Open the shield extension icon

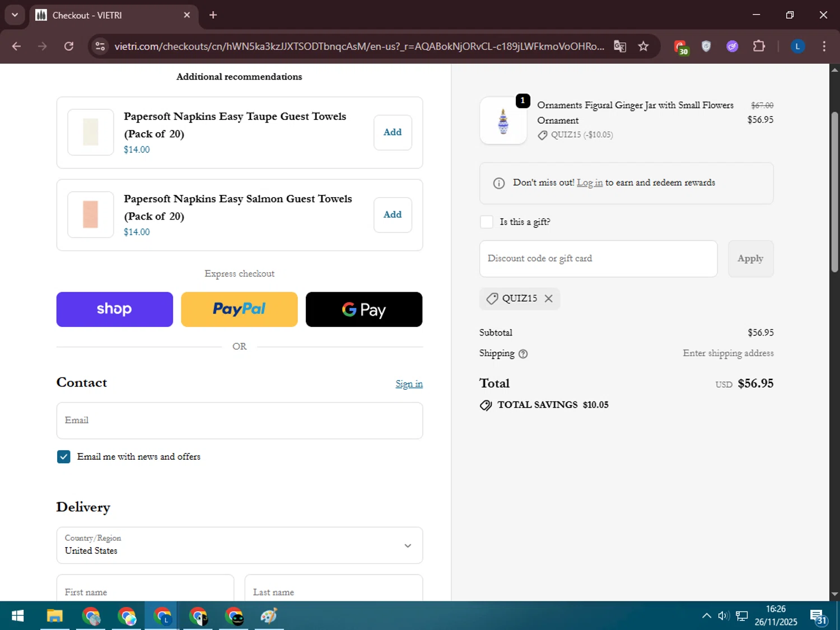(706, 46)
